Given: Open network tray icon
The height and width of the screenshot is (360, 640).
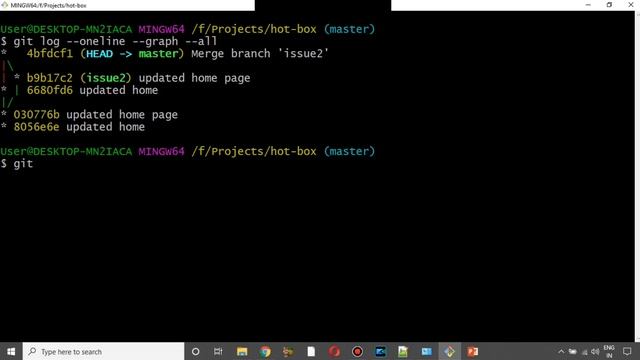Looking at the screenshot, I should coord(584,351).
